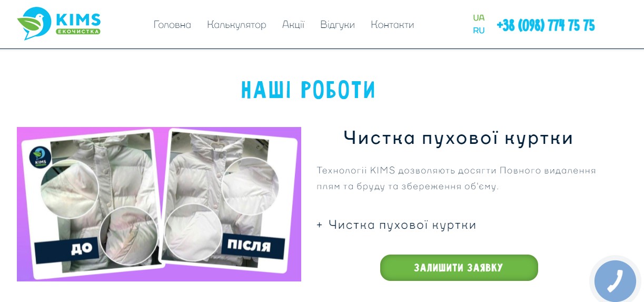Go to the Акції section
Viewport: 644px width, 302px height.
(x=293, y=25)
